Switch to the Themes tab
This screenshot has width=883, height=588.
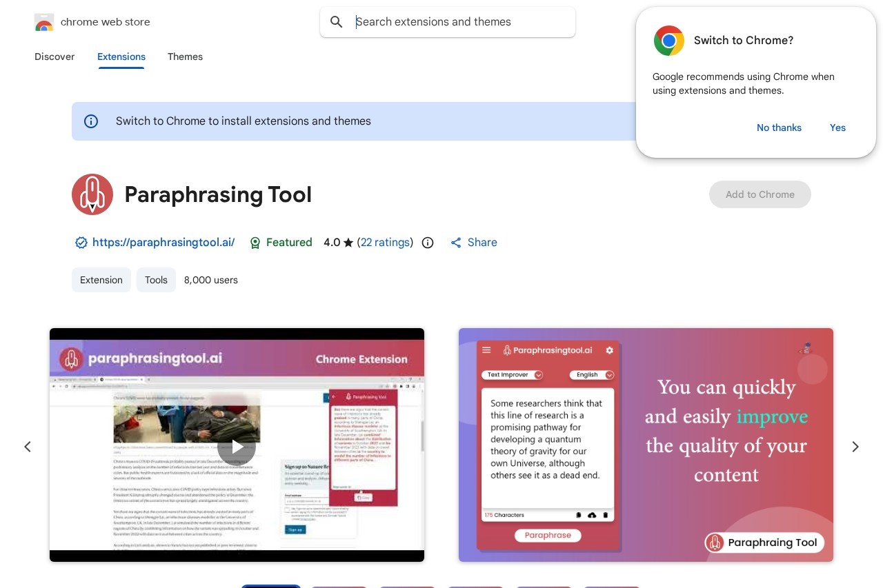[185, 57]
